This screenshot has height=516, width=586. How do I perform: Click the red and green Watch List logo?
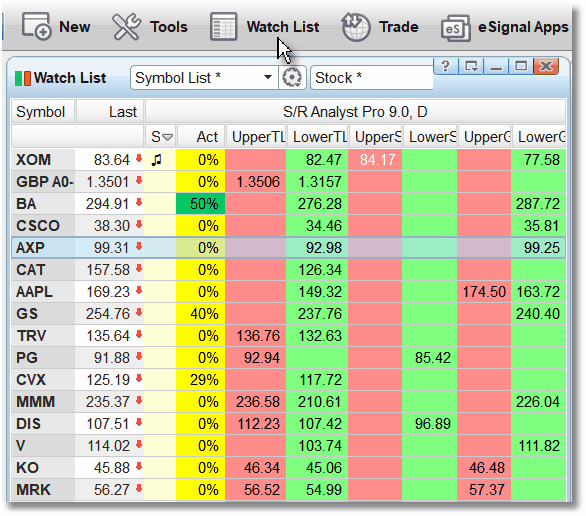[x=22, y=78]
